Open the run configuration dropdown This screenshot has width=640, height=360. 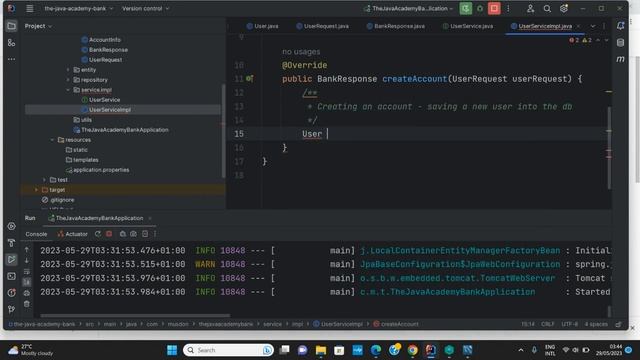tap(409, 8)
